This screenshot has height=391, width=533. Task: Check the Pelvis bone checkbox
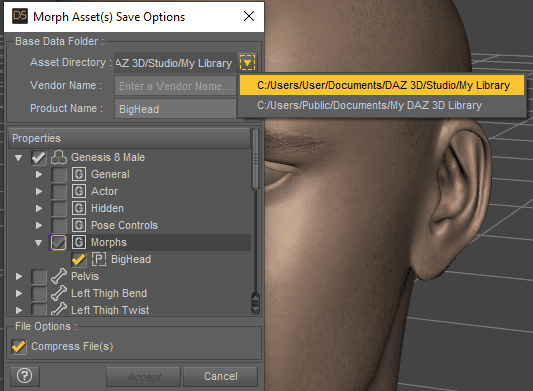[x=39, y=276]
